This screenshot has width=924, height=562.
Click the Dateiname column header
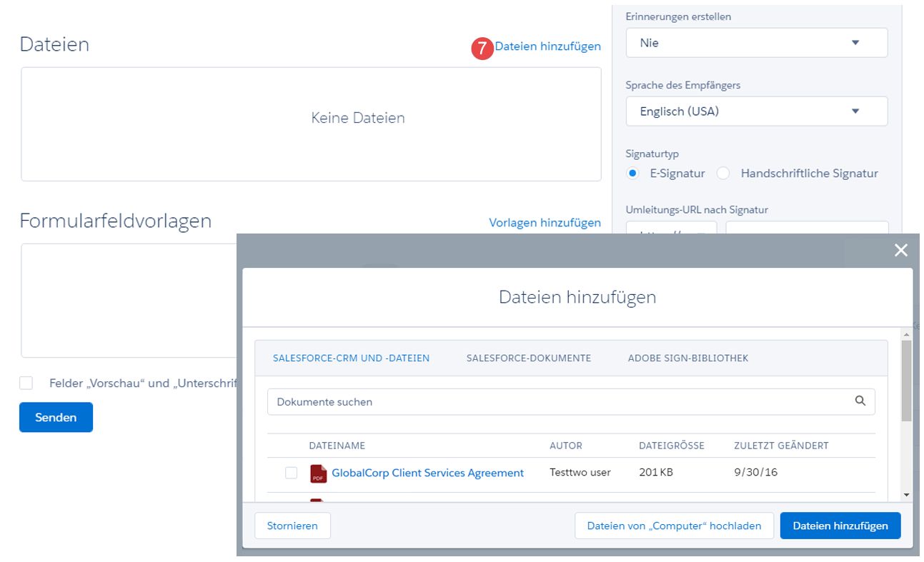point(337,446)
